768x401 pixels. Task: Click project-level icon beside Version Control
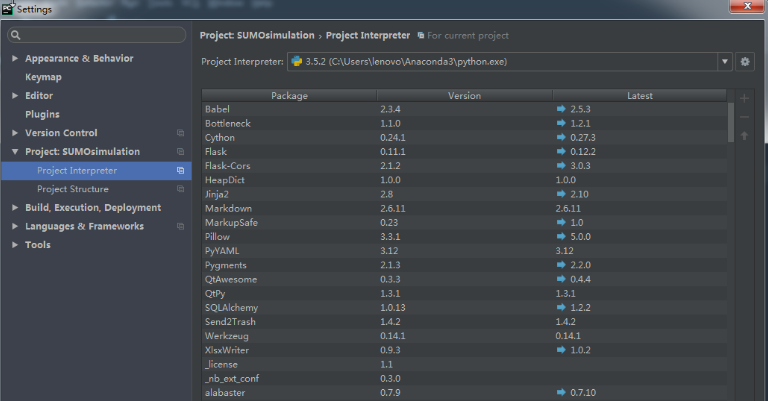pyautogui.click(x=180, y=133)
